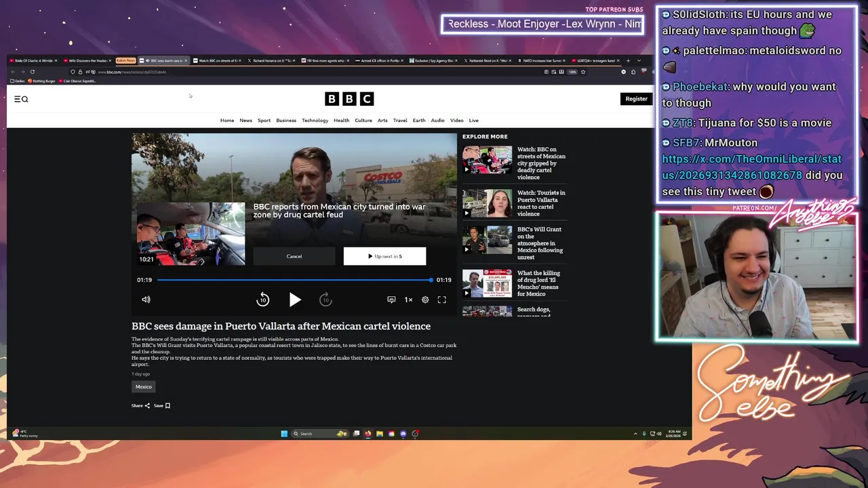
Task: Click the El Mencho reward poster thumbnail
Action: [x=487, y=283]
